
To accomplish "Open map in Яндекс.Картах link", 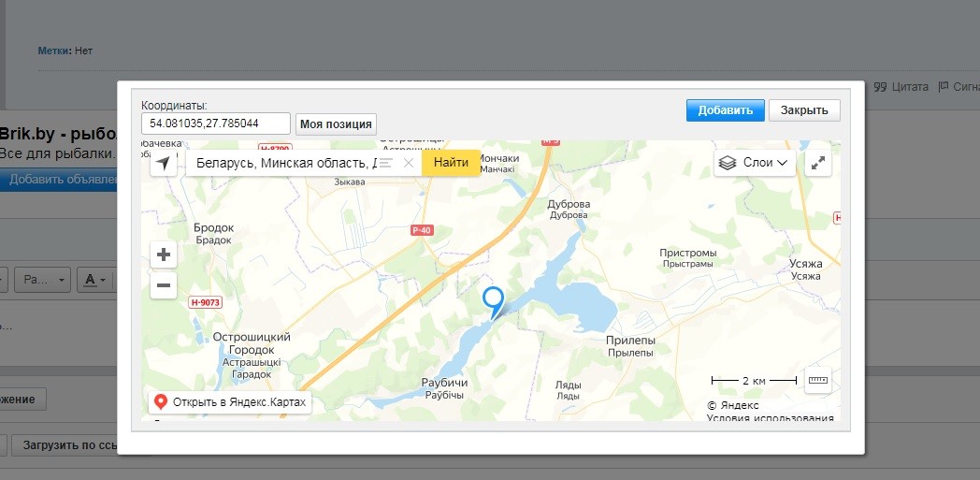I will tap(230, 402).
